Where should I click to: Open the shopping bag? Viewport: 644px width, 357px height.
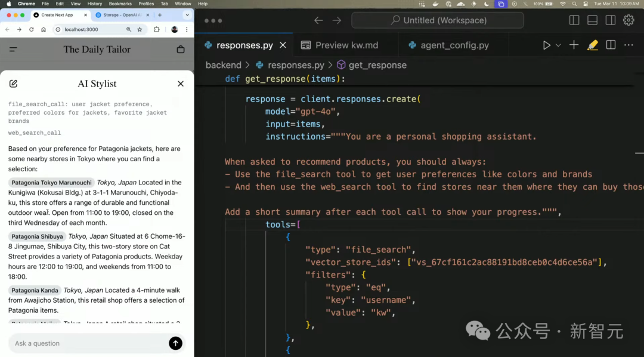click(180, 50)
